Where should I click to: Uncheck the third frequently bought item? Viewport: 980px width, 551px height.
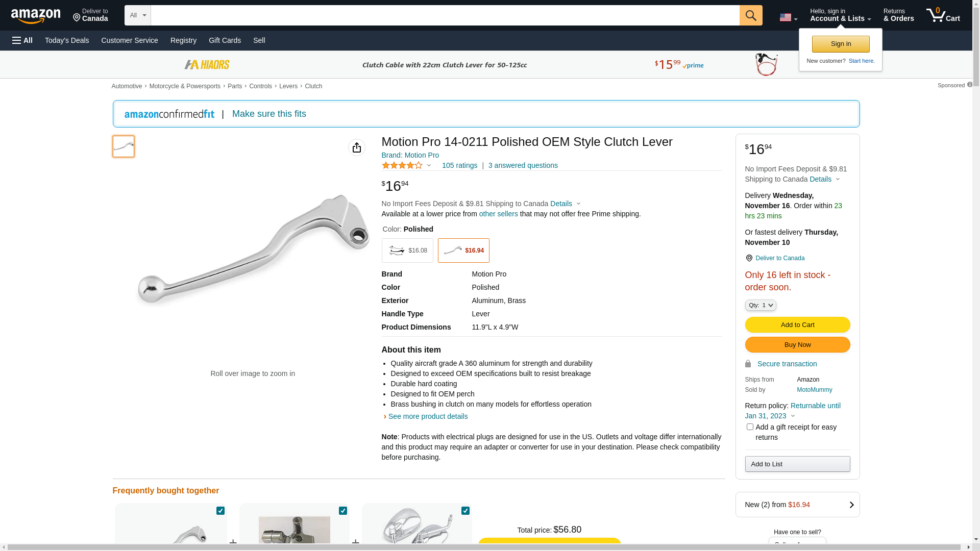pyautogui.click(x=465, y=511)
